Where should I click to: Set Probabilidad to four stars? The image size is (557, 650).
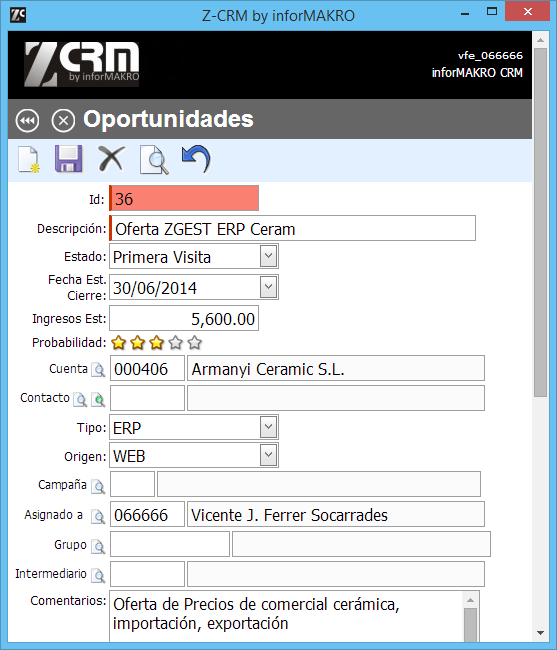[x=176, y=343]
